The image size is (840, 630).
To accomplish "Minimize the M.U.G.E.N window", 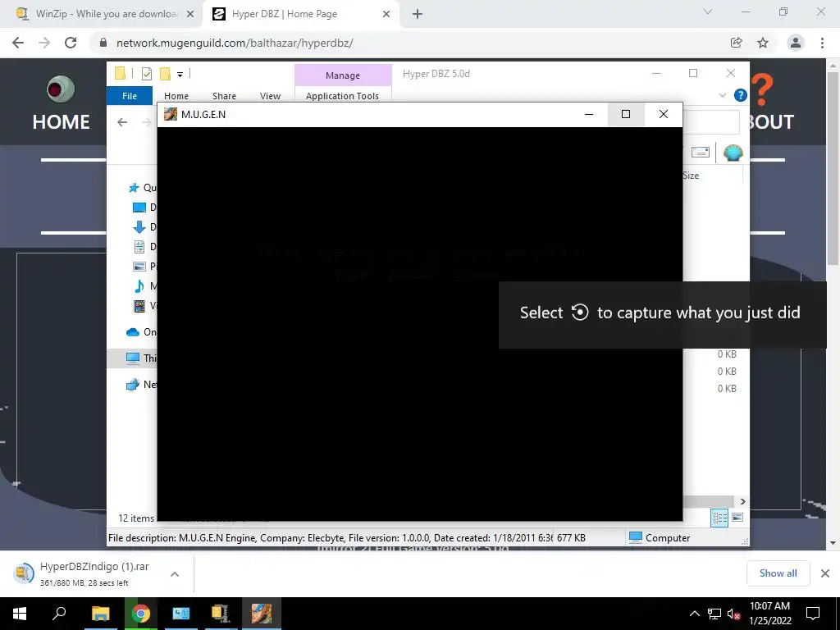I will pyautogui.click(x=589, y=114).
